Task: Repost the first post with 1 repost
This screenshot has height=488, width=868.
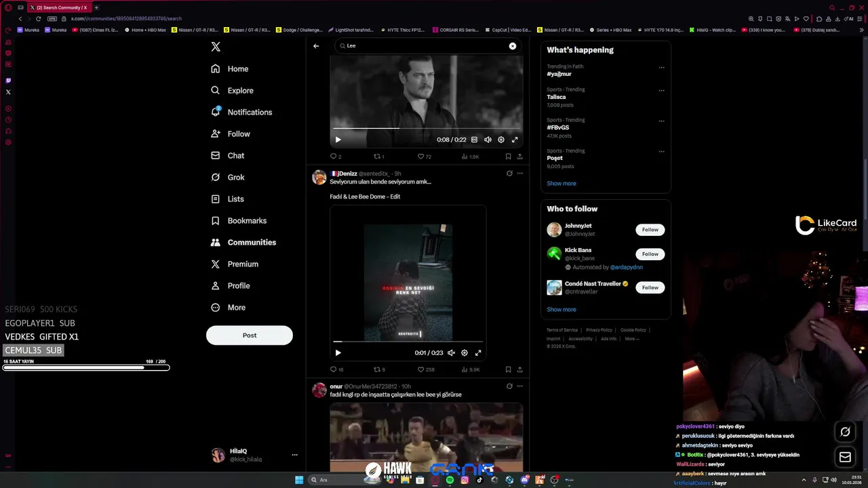Action: (379, 157)
